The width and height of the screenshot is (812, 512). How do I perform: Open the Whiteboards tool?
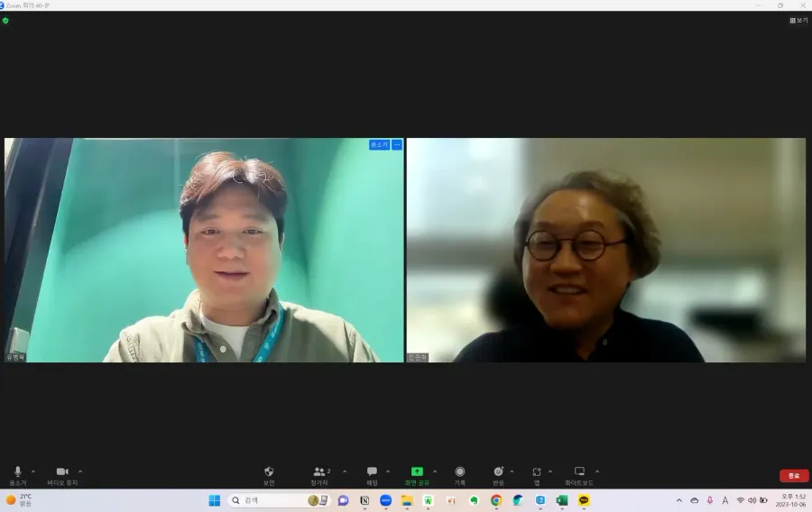[x=579, y=476]
